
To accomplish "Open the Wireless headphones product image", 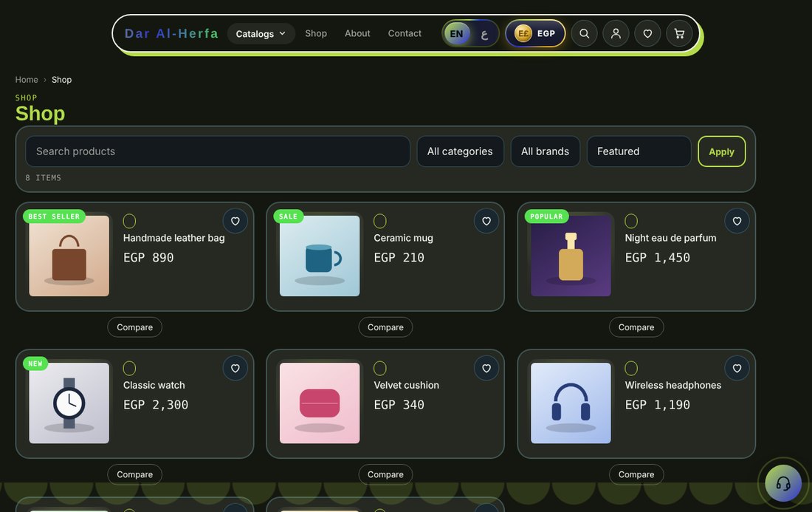I will coord(571,403).
